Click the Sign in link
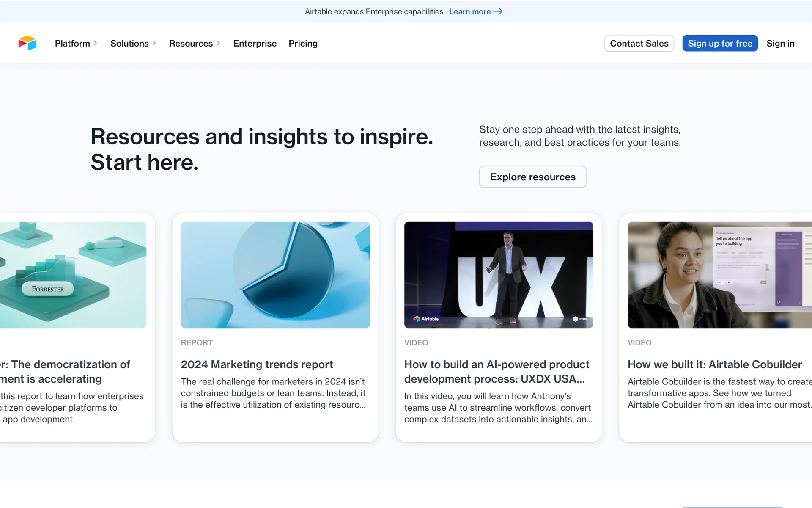The height and width of the screenshot is (508, 812). (780, 43)
